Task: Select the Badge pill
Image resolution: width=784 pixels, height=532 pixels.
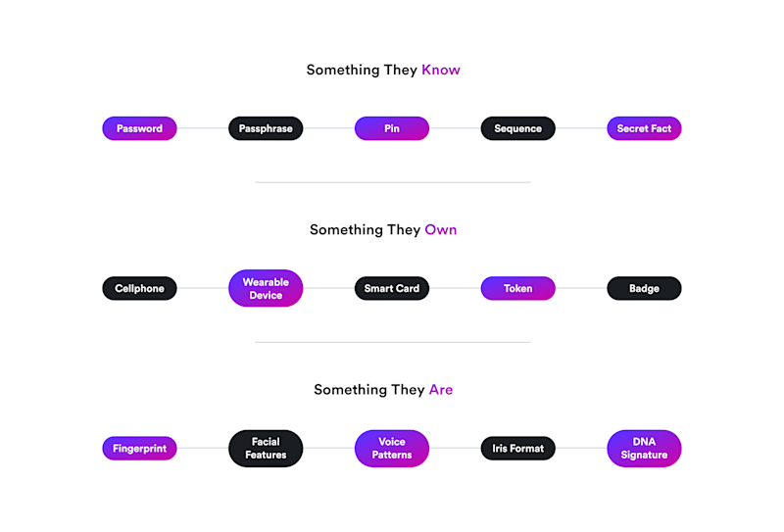Action: tap(644, 288)
